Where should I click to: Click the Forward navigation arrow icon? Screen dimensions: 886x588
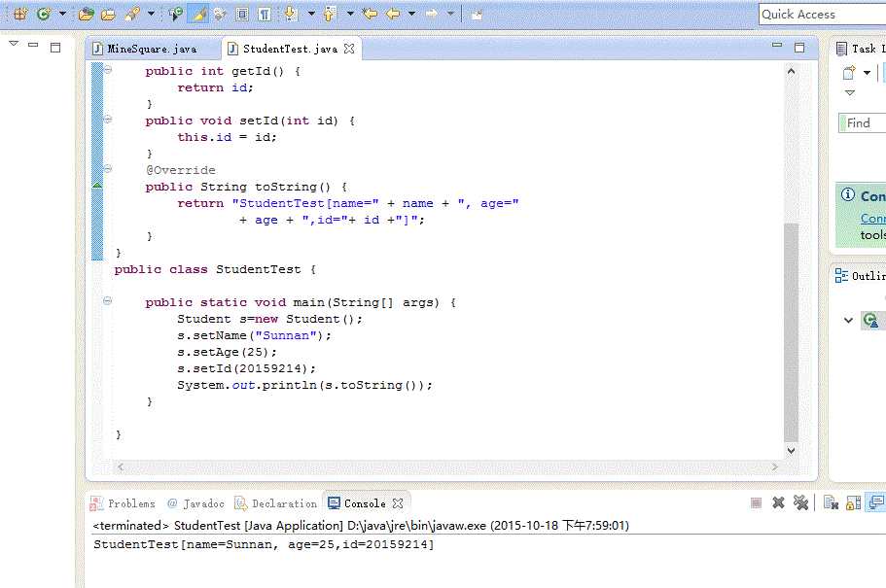[x=432, y=14]
